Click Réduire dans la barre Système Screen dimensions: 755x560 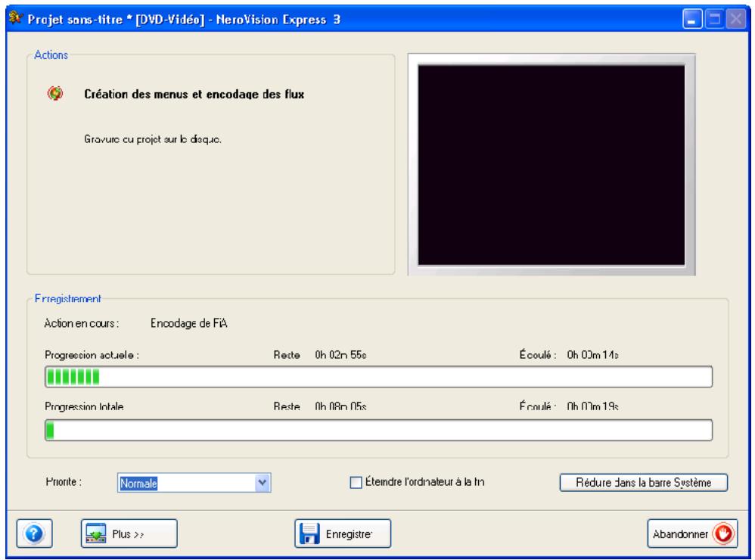coord(643,483)
